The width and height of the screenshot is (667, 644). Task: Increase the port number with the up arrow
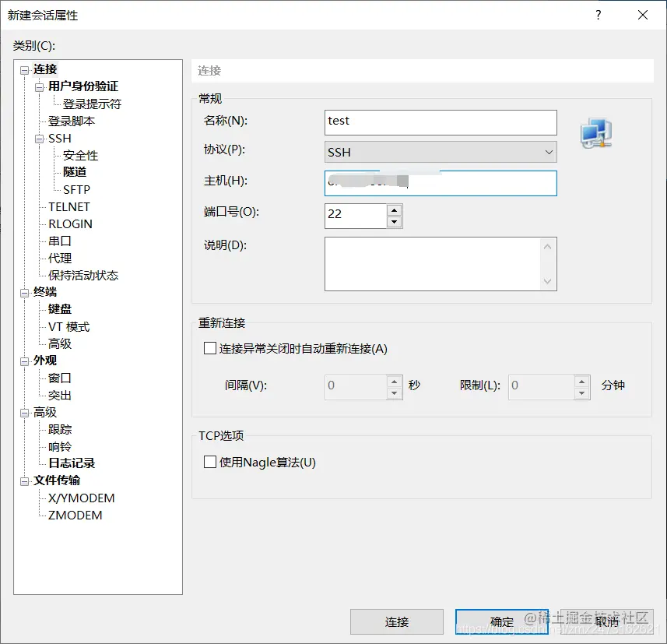point(394,212)
